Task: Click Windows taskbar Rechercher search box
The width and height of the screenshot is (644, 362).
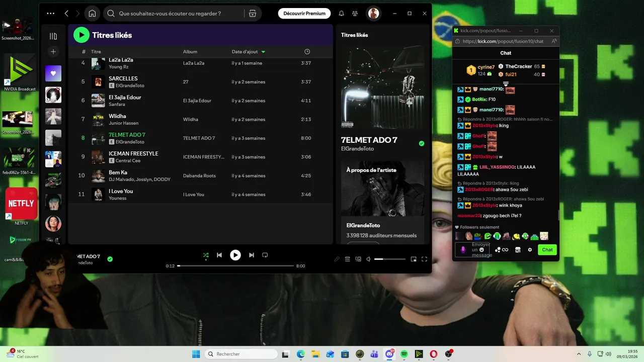Action: pos(242,354)
